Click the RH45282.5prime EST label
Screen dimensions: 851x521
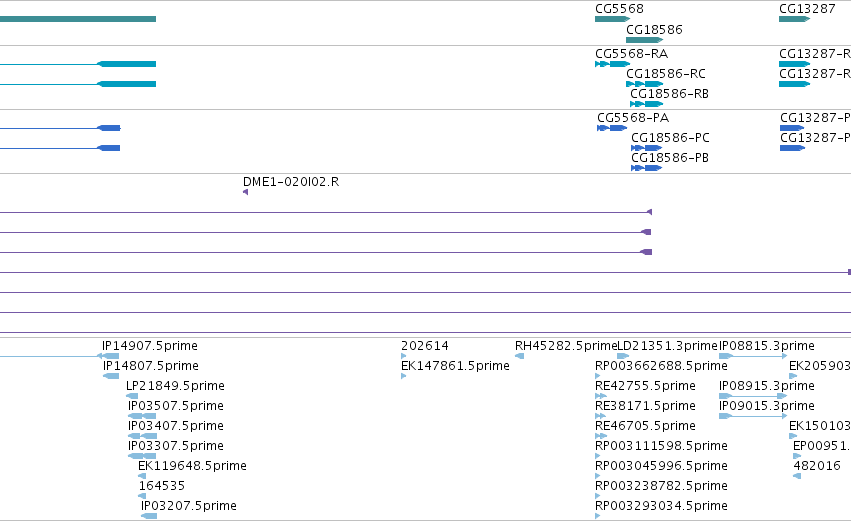click(566, 346)
